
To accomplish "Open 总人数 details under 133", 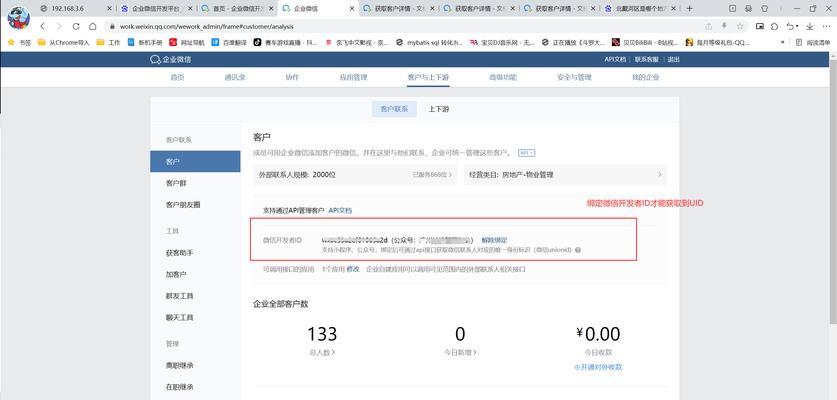I will click(322, 352).
